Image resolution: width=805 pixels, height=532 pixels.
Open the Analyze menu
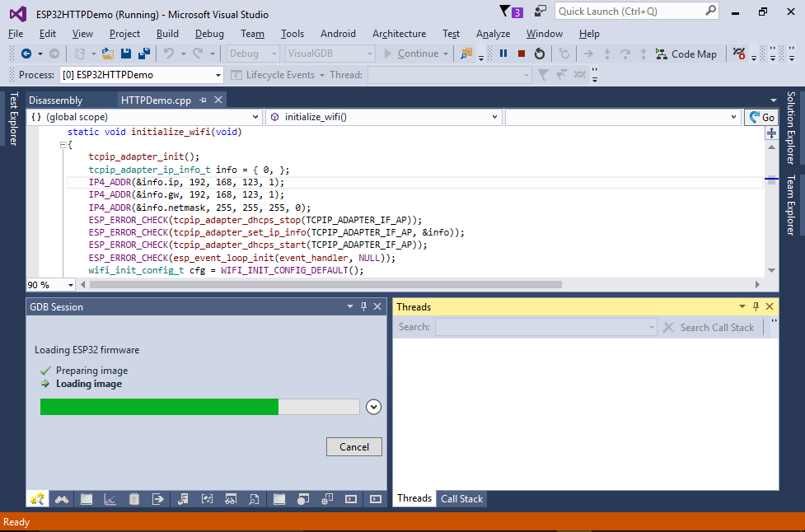point(493,34)
